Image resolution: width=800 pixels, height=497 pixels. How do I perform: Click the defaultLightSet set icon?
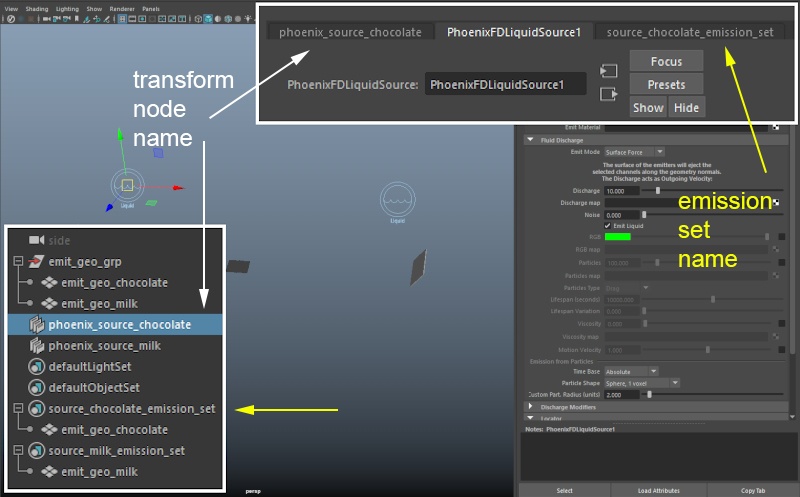(x=36, y=366)
